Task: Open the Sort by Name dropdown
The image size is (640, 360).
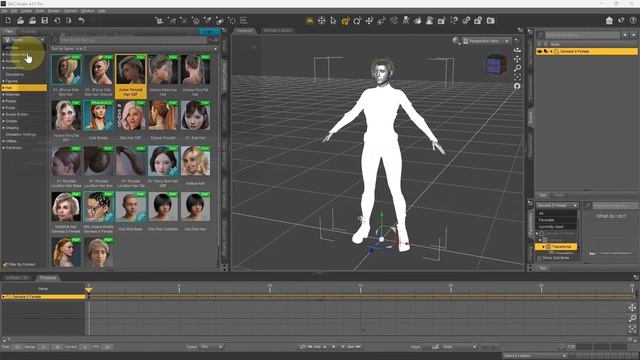Action: pos(134,49)
